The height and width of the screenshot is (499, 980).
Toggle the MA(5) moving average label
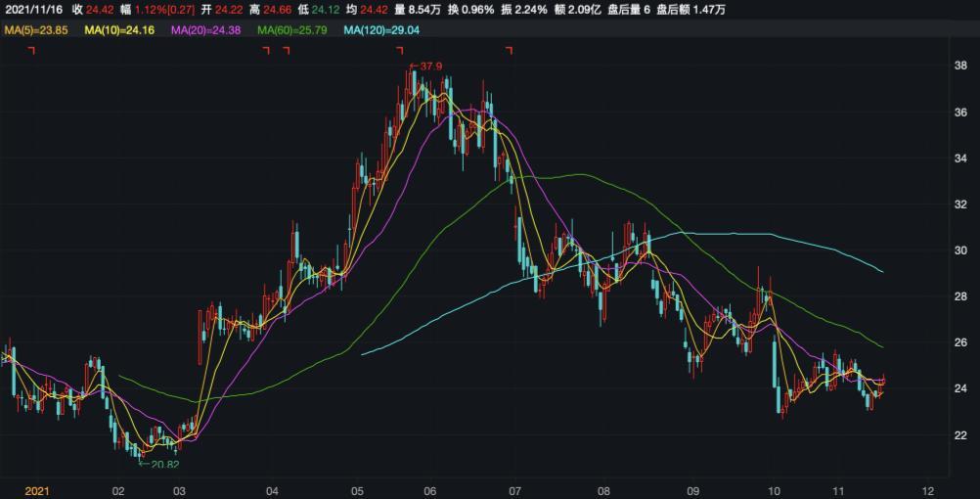36,30
